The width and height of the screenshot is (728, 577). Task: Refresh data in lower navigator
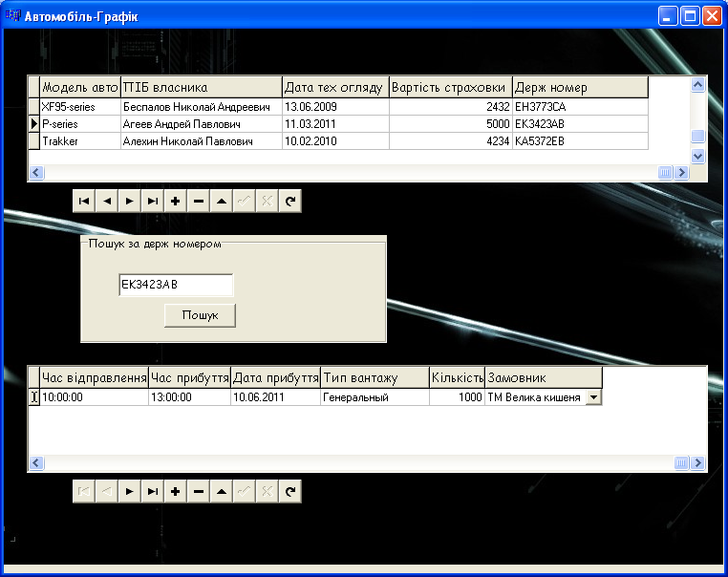click(x=290, y=491)
